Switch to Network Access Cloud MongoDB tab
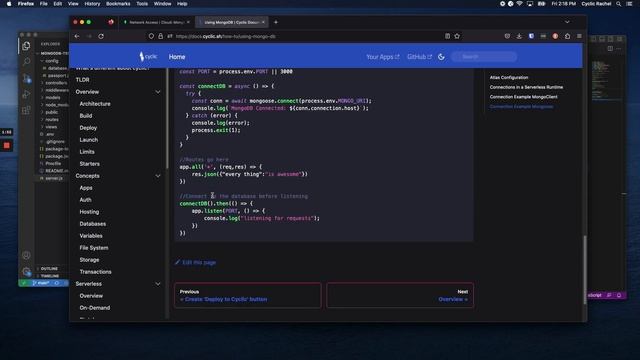 tap(156, 22)
